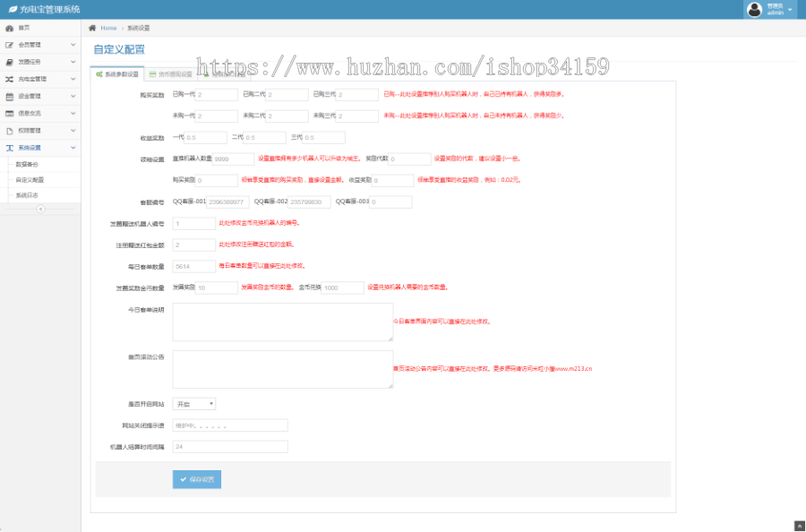Image resolution: width=806 pixels, height=532 pixels.
Task: Click the 保存设置 save button
Action: tap(197, 479)
